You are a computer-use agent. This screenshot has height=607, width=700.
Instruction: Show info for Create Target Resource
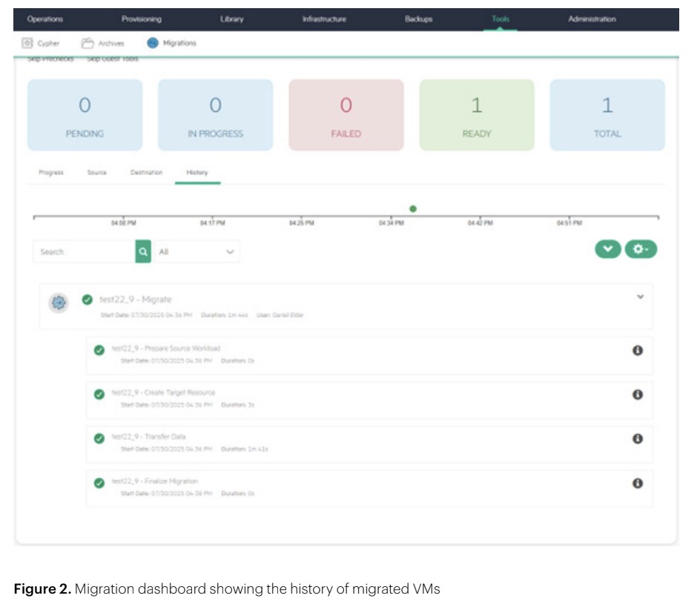point(637,395)
